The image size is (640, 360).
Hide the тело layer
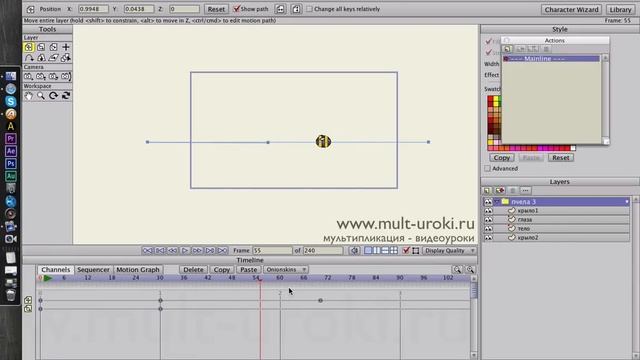488,229
